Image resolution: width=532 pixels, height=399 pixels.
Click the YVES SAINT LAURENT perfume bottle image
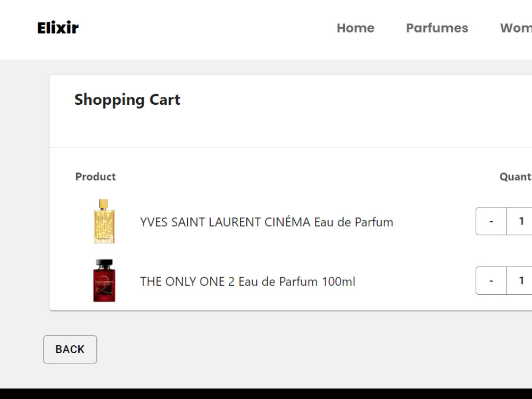click(104, 221)
